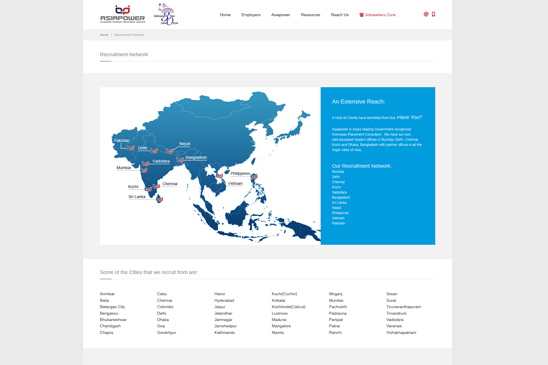Click the map marker icon for Nepal
This screenshot has height=365, width=548.
(170, 151)
